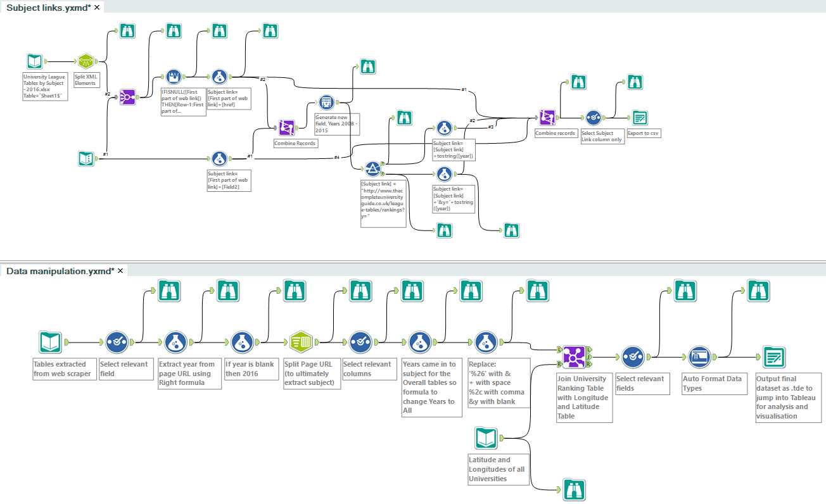
Task: Click the Split Page URL text-to-columns tool
Action: [300, 343]
